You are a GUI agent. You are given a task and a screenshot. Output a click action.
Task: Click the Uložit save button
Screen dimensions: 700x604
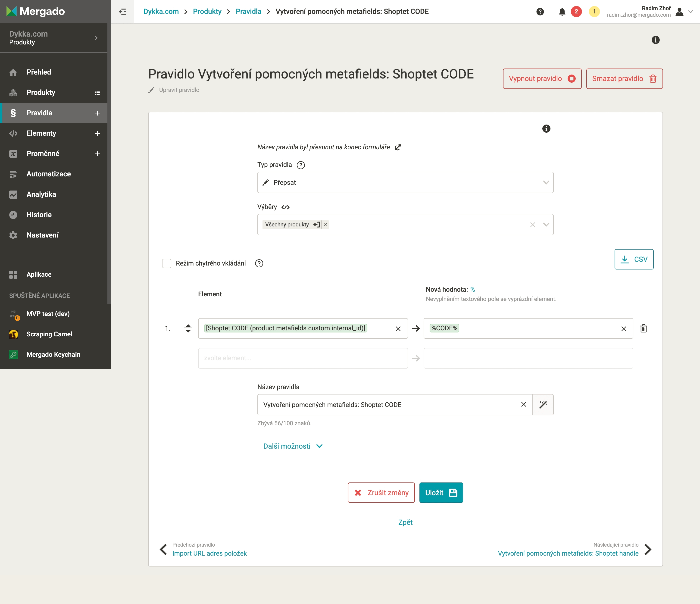tap(441, 493)
